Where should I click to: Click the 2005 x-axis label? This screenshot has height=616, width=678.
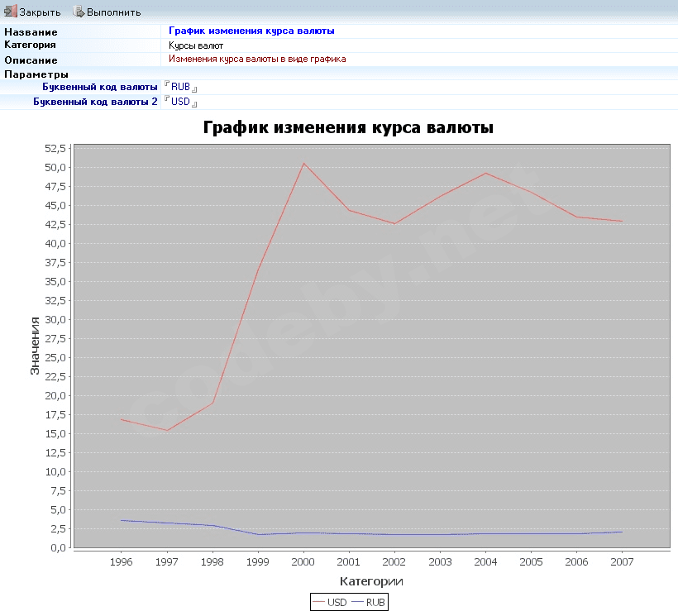coord(531,562)
